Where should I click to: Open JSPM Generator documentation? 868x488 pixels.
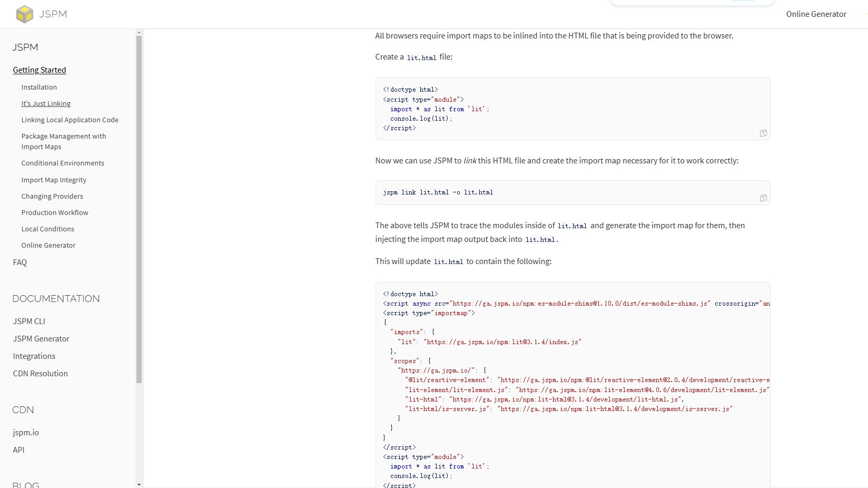tap(41, 339)
